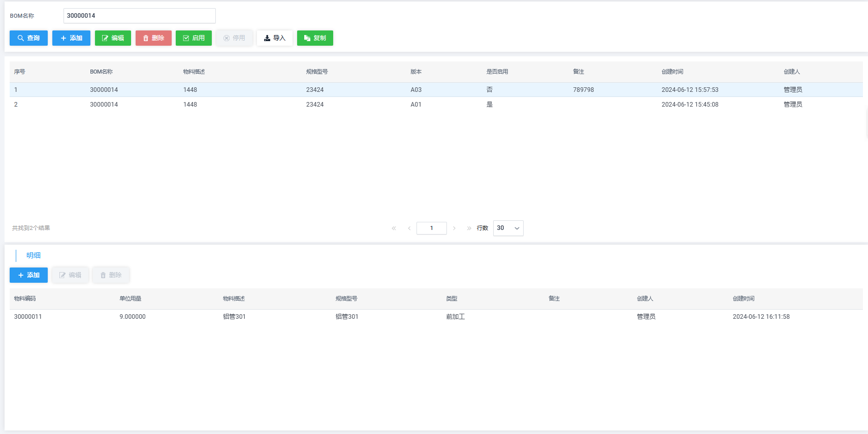868x434 pixels.
Task: Select detail row for material 30000011
Action: pyautogui.click(x=28, y=317)
